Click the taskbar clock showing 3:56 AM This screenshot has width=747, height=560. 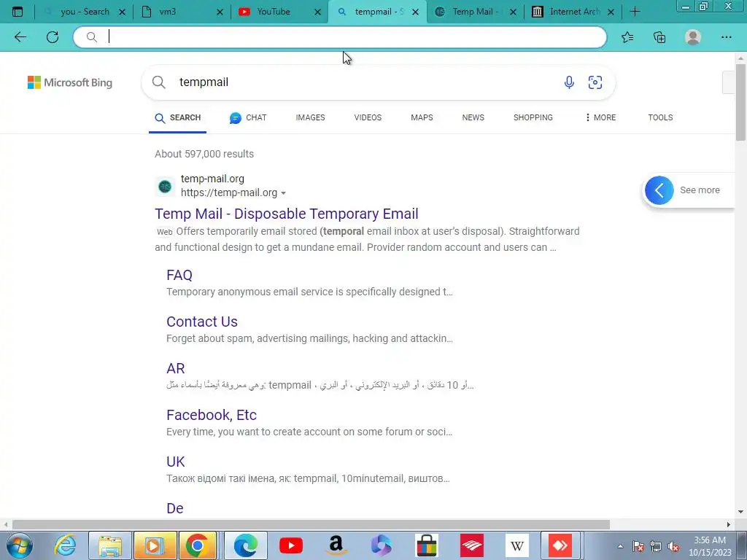click(710, 546)
